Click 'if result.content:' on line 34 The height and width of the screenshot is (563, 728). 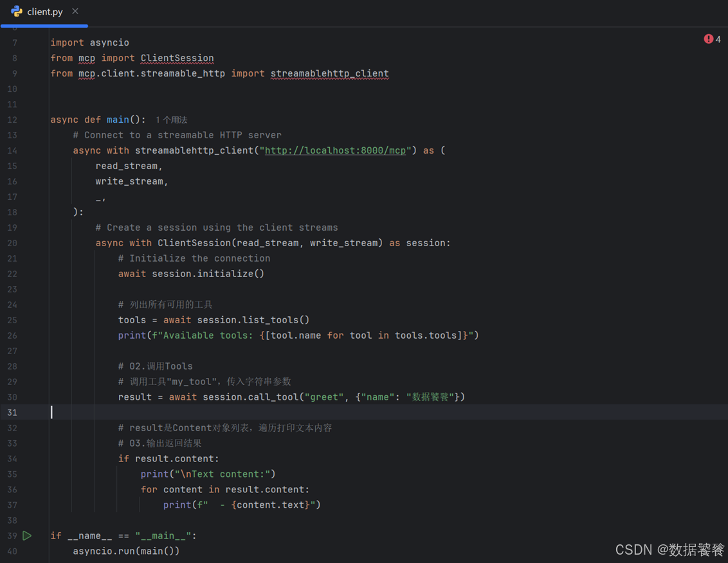168,459
